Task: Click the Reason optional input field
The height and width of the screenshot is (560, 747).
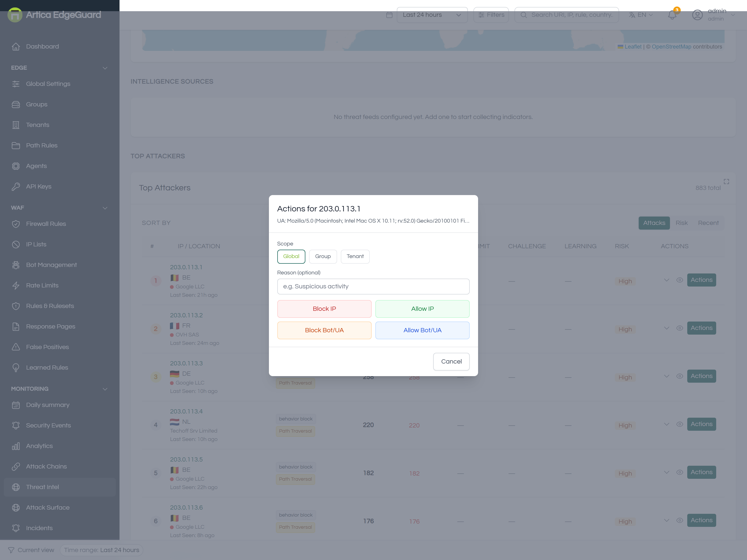Action: [x=373, y=287]
